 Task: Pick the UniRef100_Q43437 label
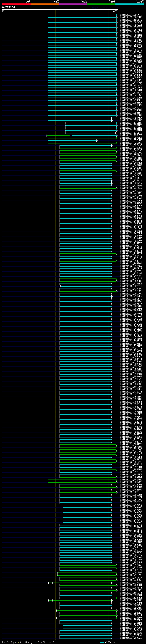pos(131,631)
